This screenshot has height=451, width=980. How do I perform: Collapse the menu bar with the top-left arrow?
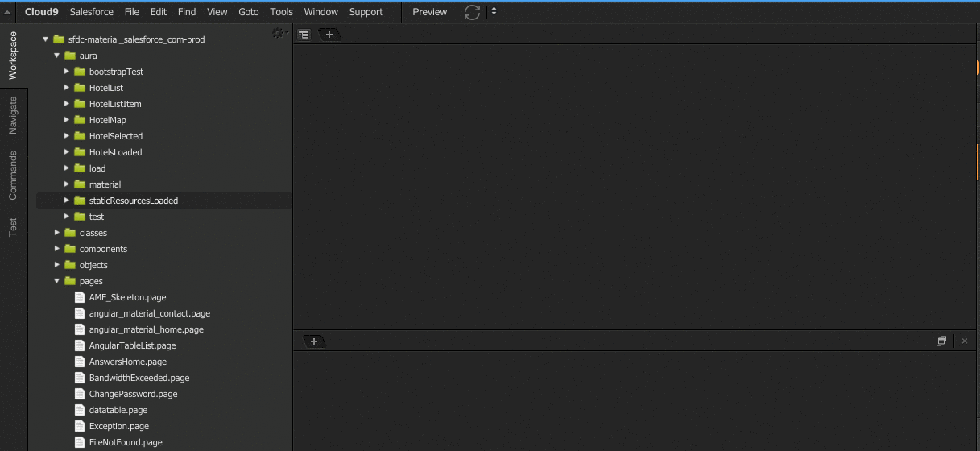[x=7, y=12]
